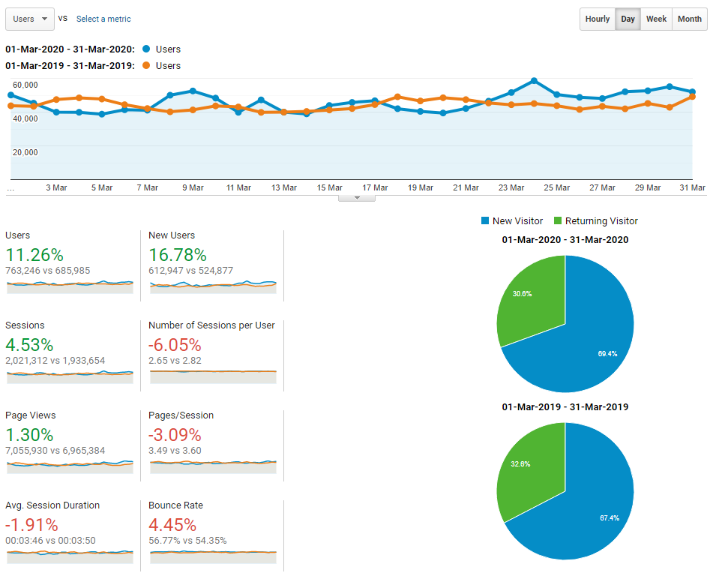The width and height of the screenshot is (716, 588).
Task: Open the Users scorecard sparkline
Action: point(70,284)
